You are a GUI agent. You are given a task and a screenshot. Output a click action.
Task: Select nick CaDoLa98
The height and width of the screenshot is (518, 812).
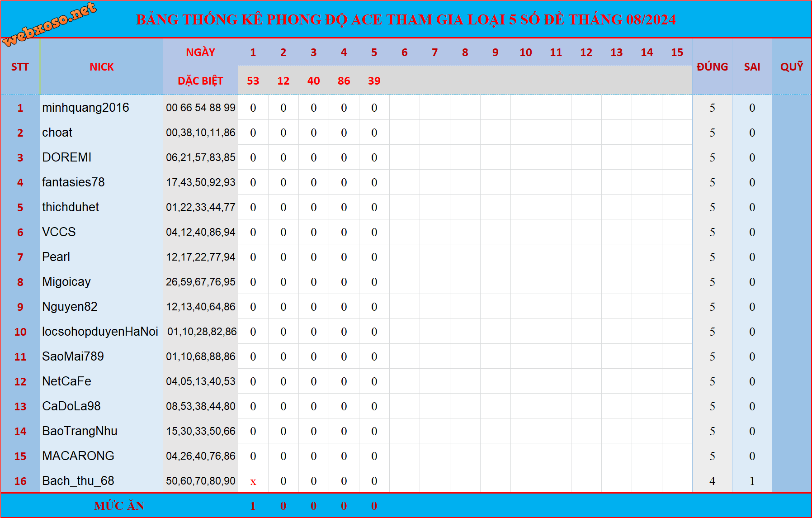coord(71,406)
